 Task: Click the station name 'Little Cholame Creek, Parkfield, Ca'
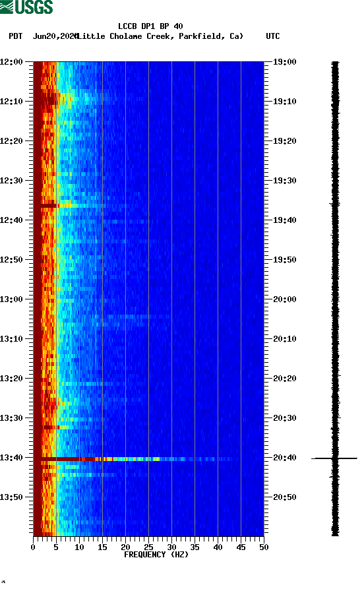160,36
